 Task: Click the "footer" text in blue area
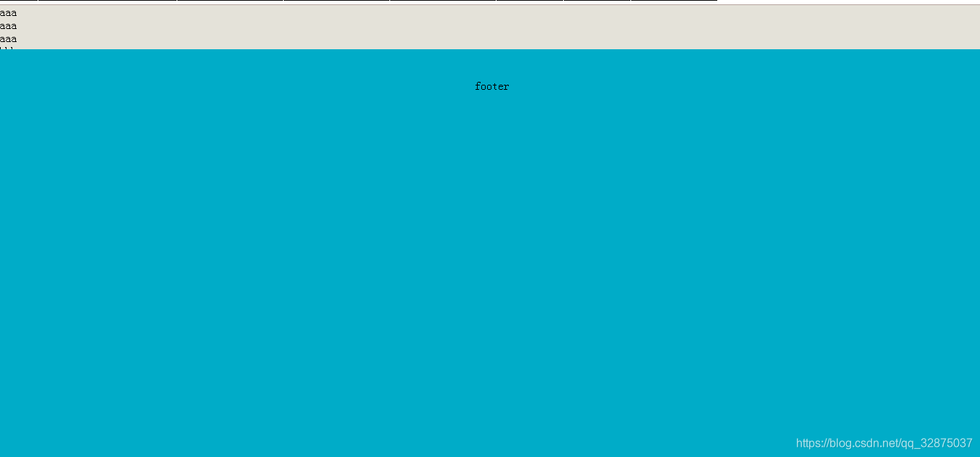pyautogui.click(x=492, y=86)
